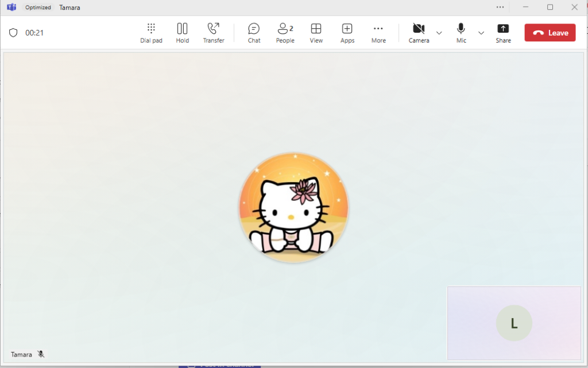Screen dimensions: 588x368
Task: Mute the Mic
Action: pyautogui.click(x=461, y=33)
